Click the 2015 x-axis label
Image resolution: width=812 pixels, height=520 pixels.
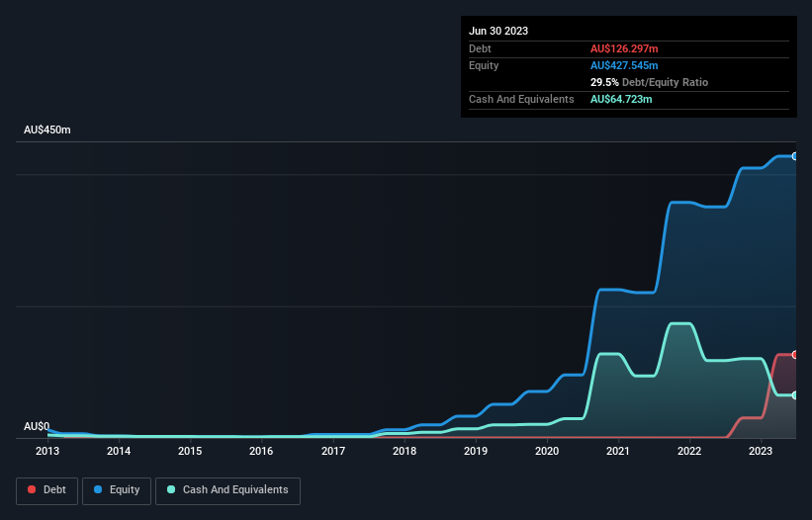[x=190, y=451]
